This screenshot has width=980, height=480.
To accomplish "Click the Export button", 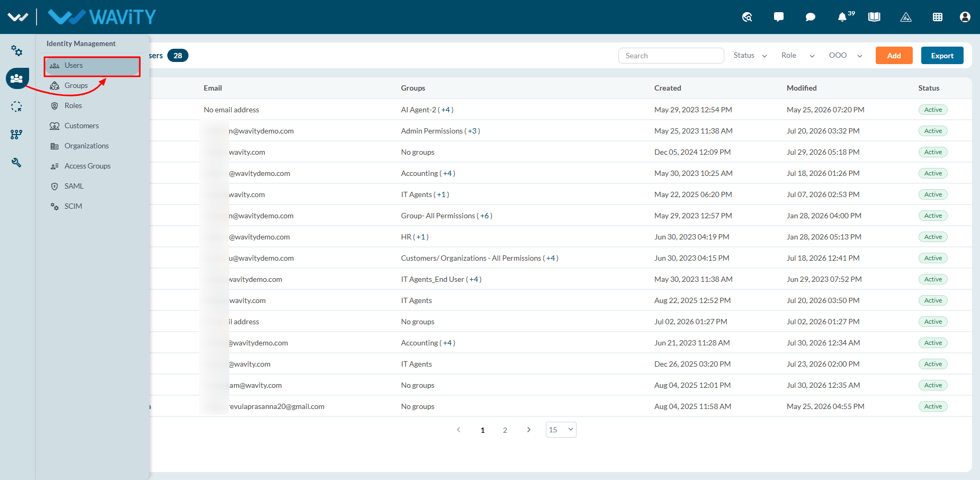I will tap(942, 56).
